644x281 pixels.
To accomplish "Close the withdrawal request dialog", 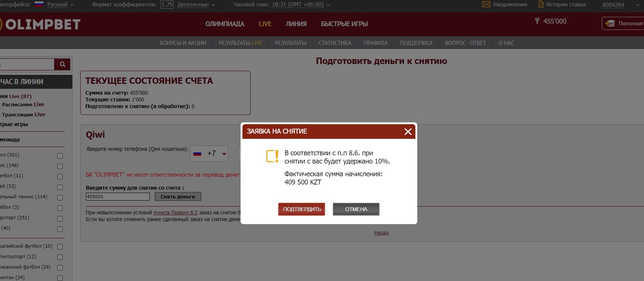I will coord(408,132).
